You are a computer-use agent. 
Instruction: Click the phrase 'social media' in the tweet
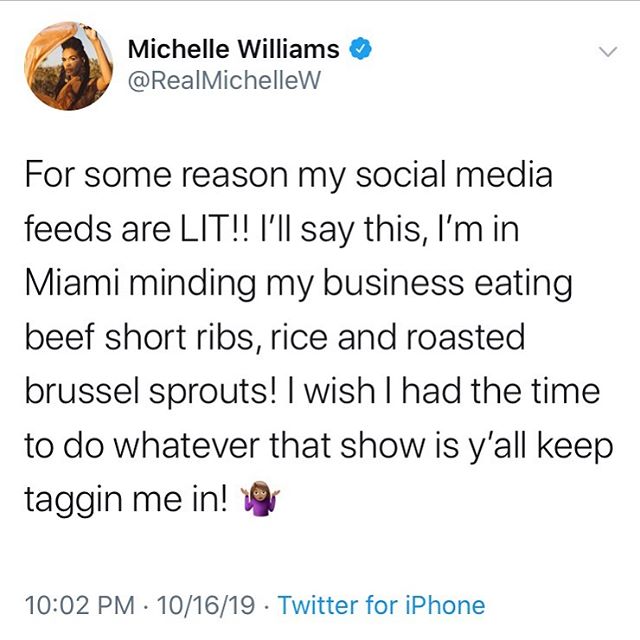(x=454, y=175)
